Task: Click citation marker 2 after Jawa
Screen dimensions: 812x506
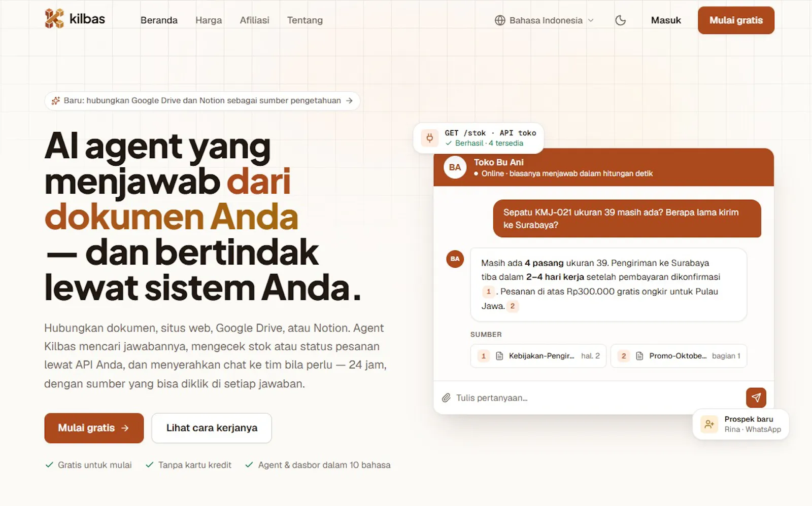Action: point(513,306)
